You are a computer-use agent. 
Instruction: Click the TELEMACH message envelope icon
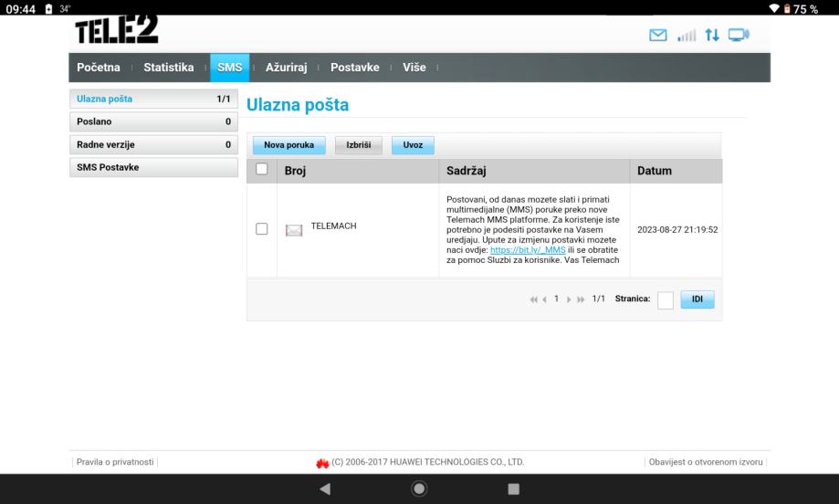click(294, 228)
